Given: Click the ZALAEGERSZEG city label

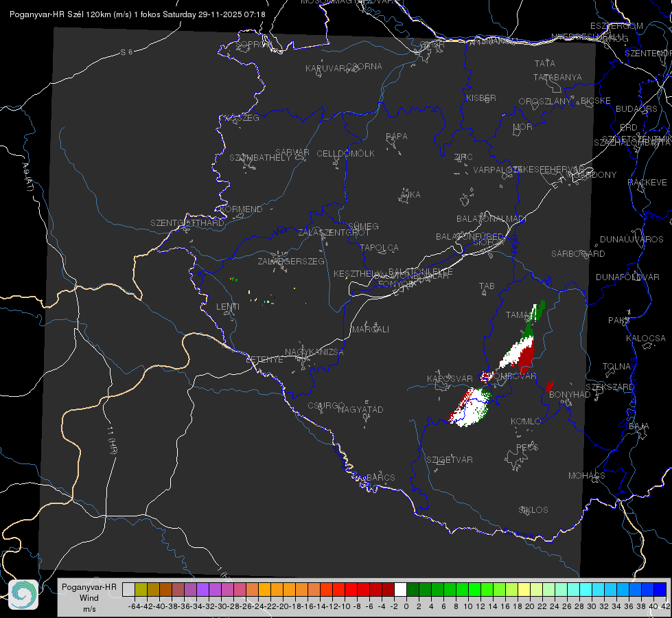Looking at the screenshot, I should pos(291,261).
